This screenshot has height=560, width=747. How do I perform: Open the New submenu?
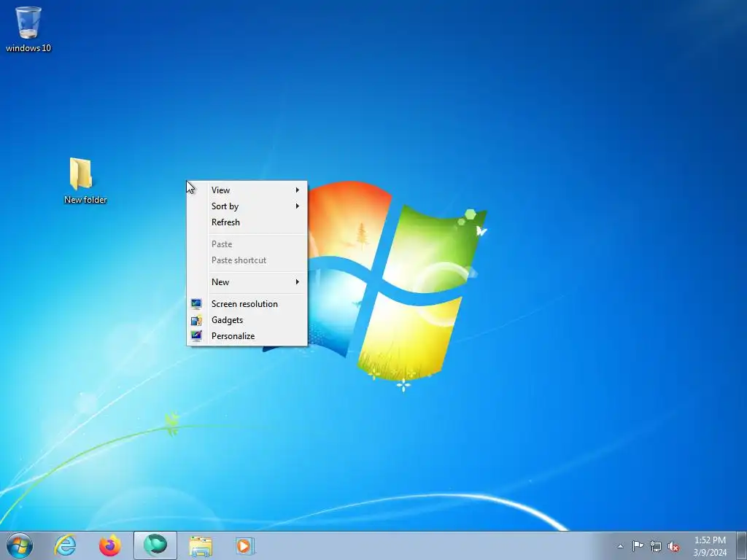coord(247,282)
